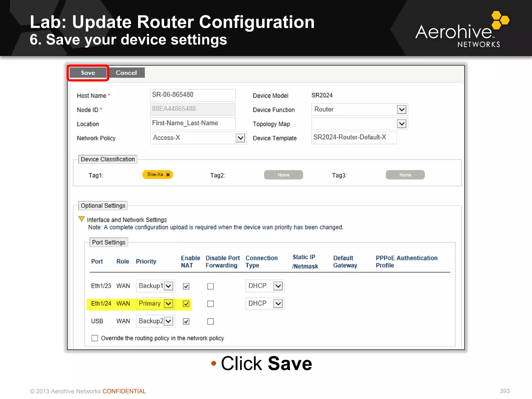Image resolution: width=532 pixels, height=399 pixels.
Task: Open Eth1/24 priority Primary dropdown
Action: click(155, 303)
